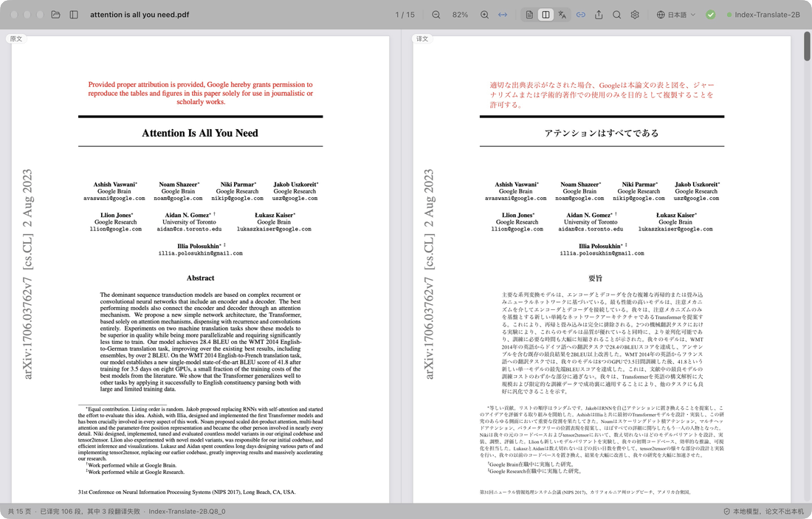Open the Index-Translate-2B model selector
The width and height of the screenshot is (812, 519).
(x=764, y=15)
